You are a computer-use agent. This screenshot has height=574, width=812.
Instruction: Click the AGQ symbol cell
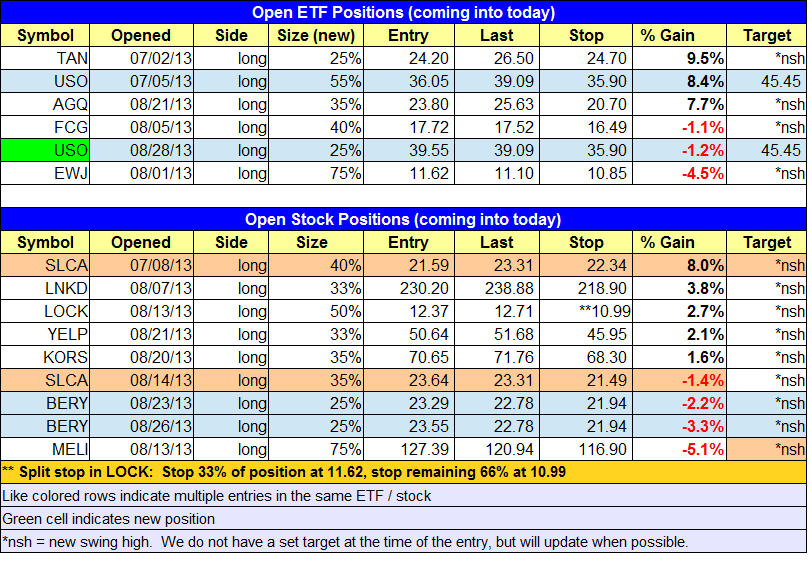(x=45, y=104)
